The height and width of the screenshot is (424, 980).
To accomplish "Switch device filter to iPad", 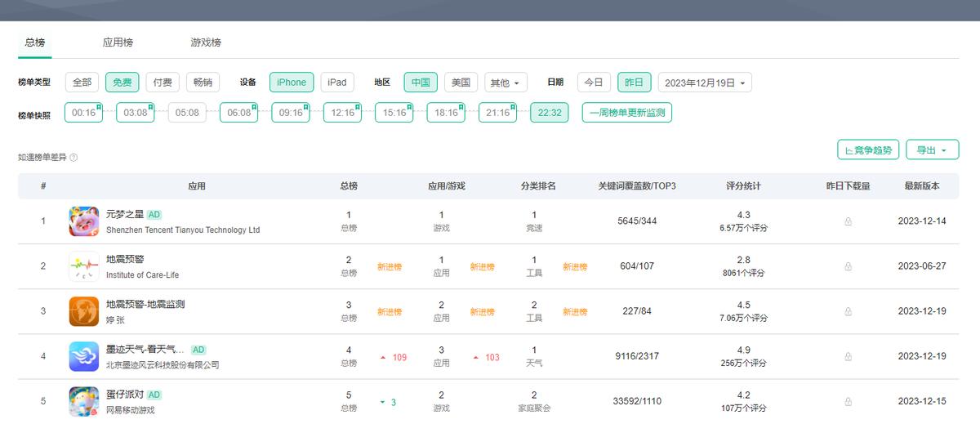I will click(337, 83).
